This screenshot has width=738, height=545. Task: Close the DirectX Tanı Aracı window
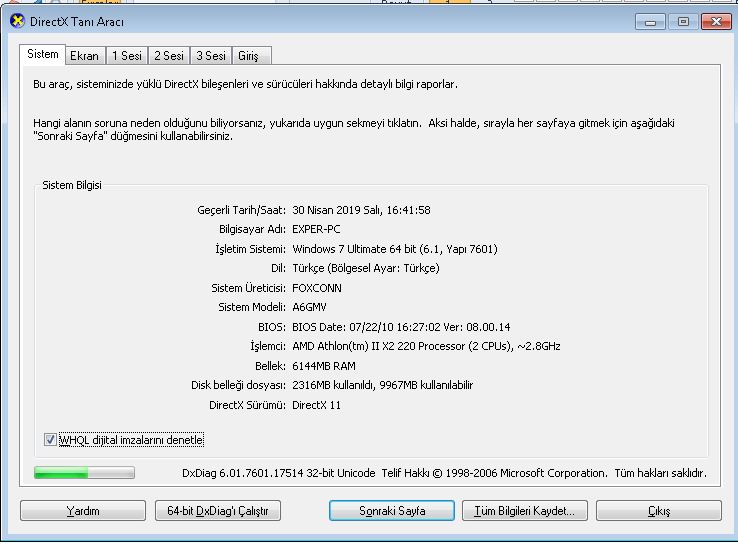click(x=716, y=22)
